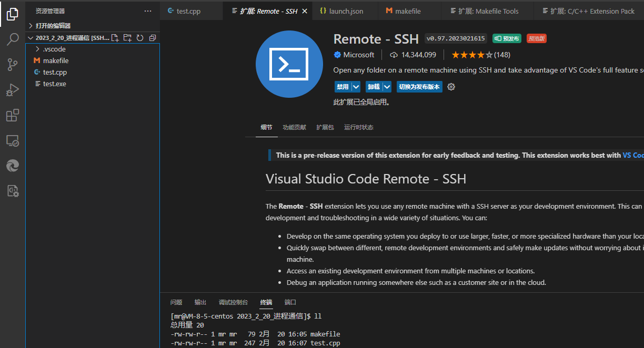Click the 预发布 green badge
Screen dimensions: 644x348
(507, 38)
